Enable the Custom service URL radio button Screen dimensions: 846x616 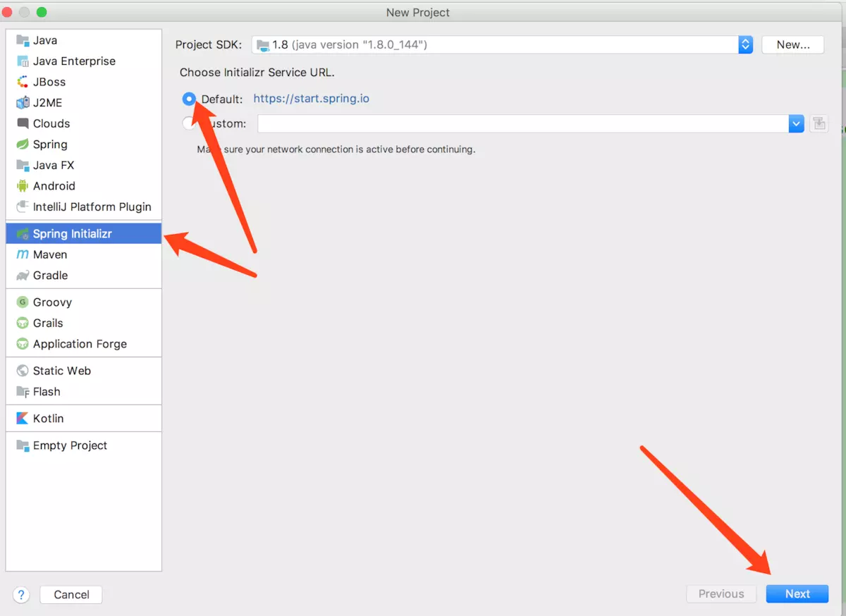coord(189,123)
